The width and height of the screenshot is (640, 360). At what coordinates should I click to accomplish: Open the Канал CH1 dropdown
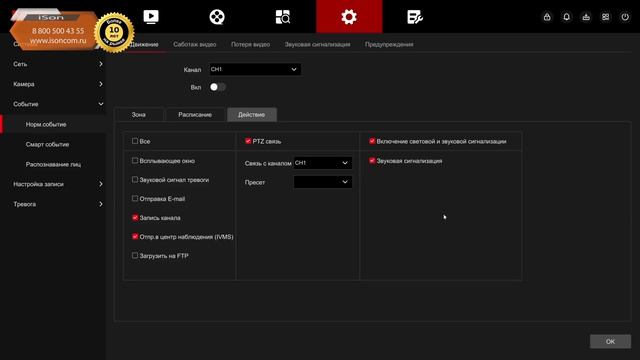point(255,69)
